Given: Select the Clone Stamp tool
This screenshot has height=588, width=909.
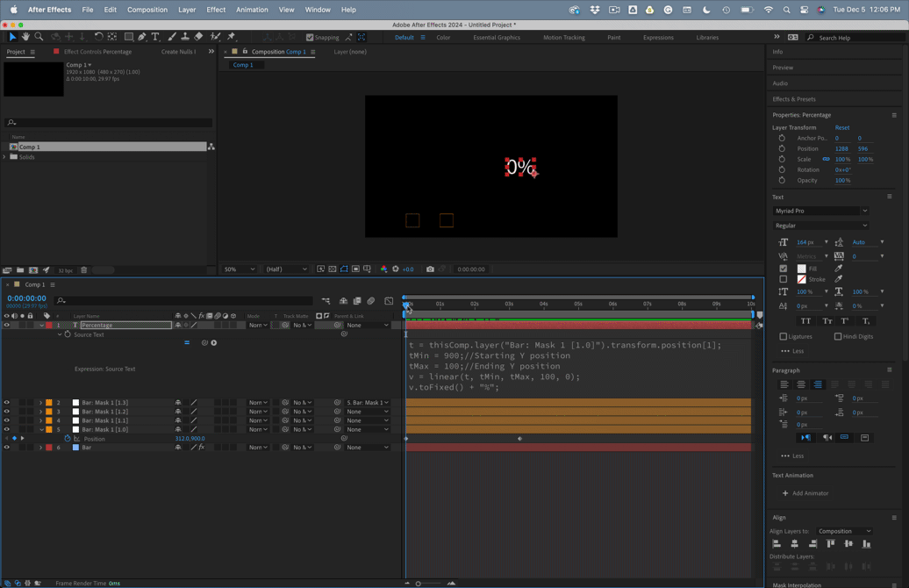Looking at the screenshot, I should [x=185, y=37].
